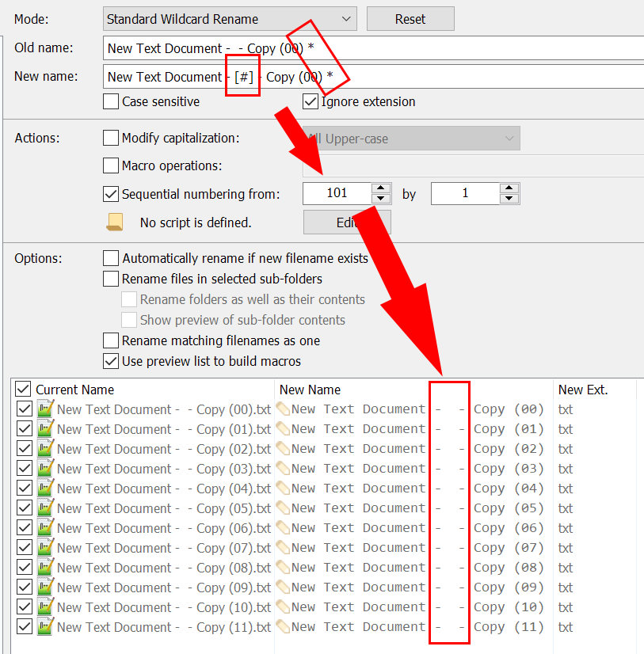Open the All Upper-case dropdown
This screenshot has height=654, width=644.
(x=411, y=139)
